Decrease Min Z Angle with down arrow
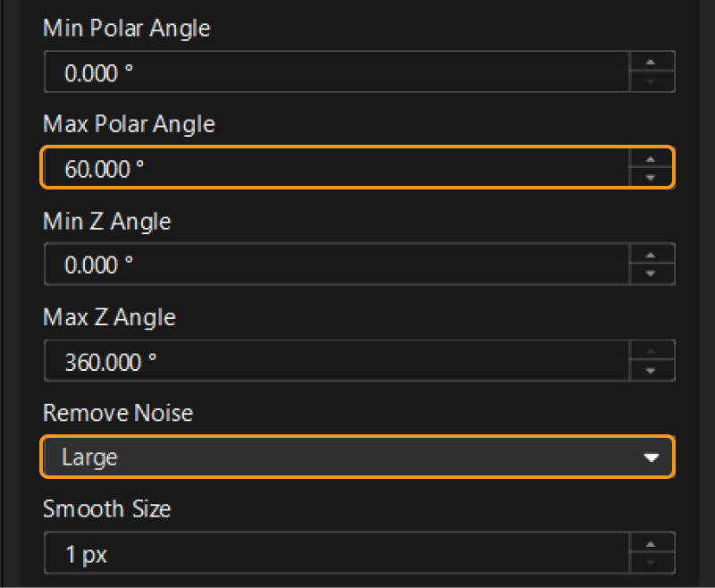Screen dimensions: 715x588 tap(651, 273)
